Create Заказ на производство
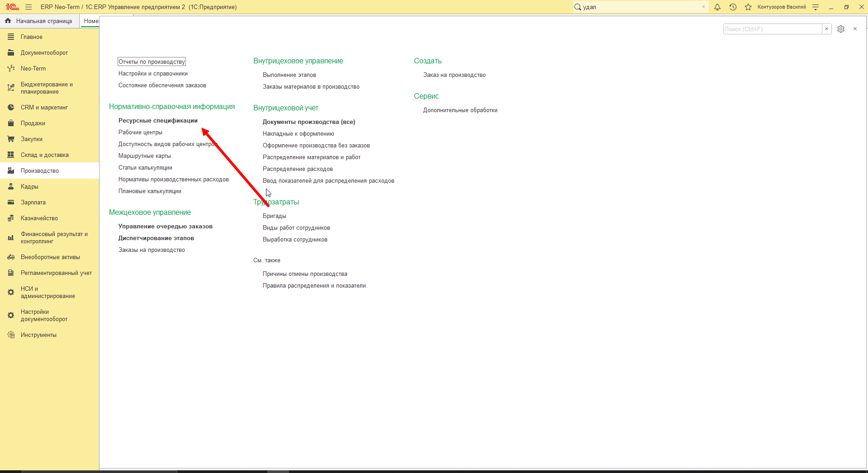 point(455,75)
